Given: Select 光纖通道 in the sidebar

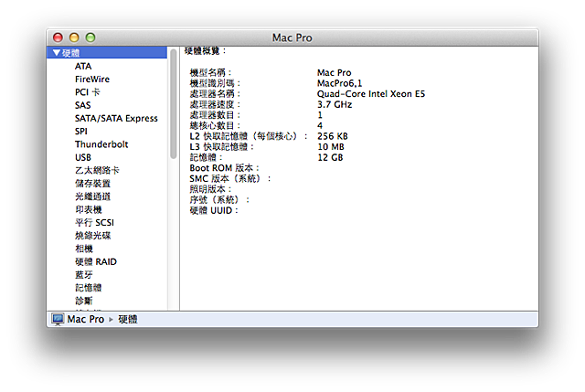Looking at the screenshot, I should click(92, 196).
